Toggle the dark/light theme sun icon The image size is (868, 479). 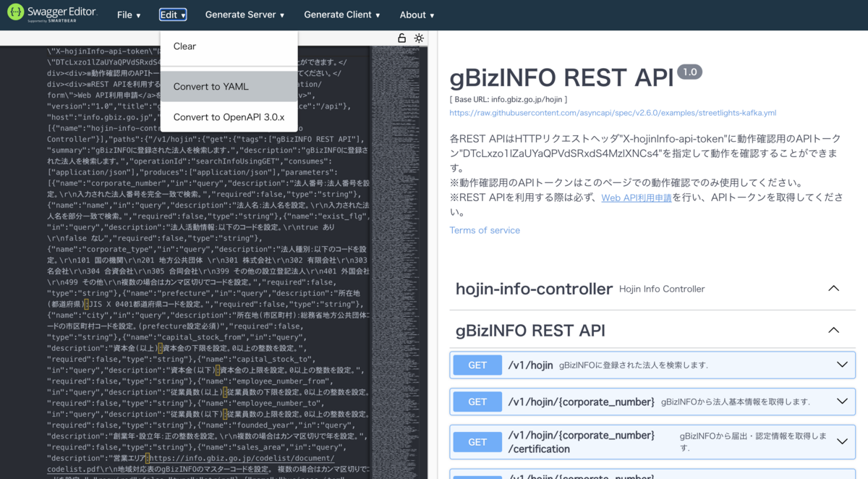(419, 38)
